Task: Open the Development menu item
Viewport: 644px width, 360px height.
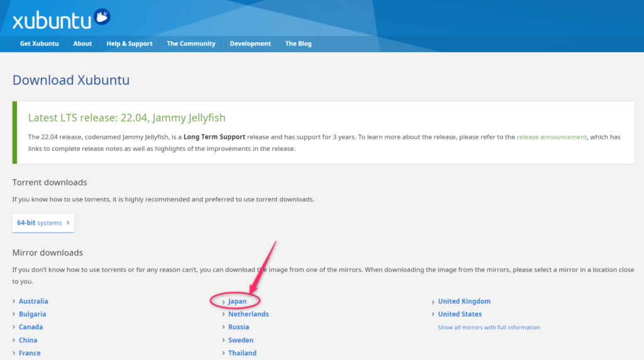Action: click(250, 43)
